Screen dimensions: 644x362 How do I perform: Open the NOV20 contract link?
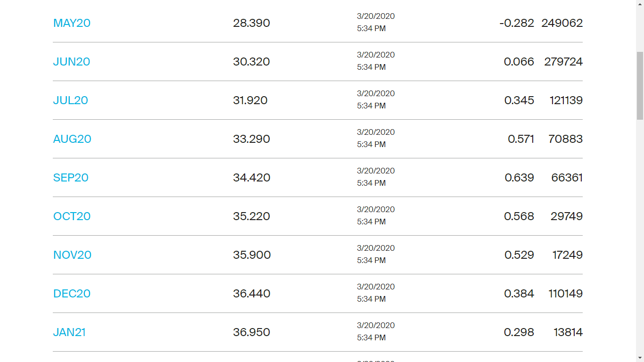72,255
